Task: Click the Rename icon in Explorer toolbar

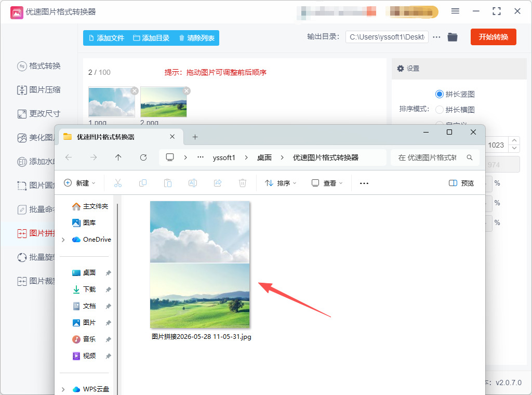Action: pos(193,183)
